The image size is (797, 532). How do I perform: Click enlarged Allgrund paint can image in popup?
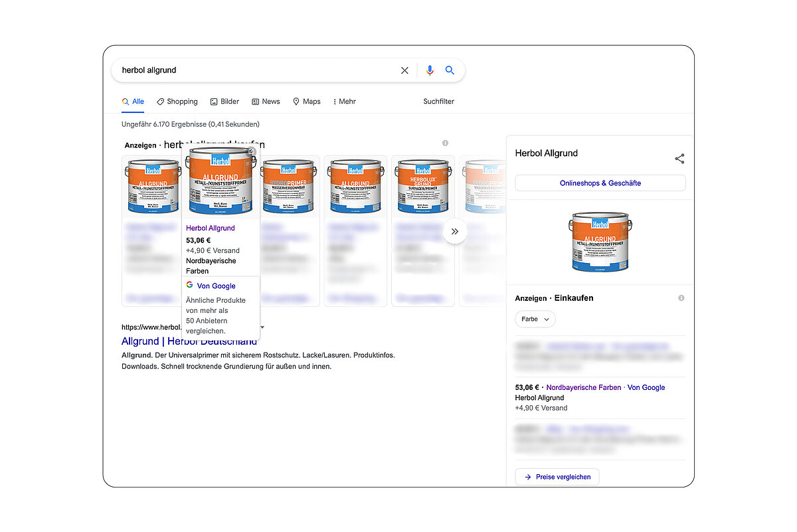[221, 181]
